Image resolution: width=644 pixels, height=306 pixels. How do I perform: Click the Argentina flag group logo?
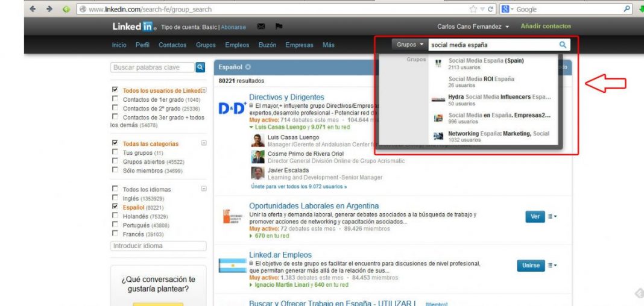[x=232, y=266]
